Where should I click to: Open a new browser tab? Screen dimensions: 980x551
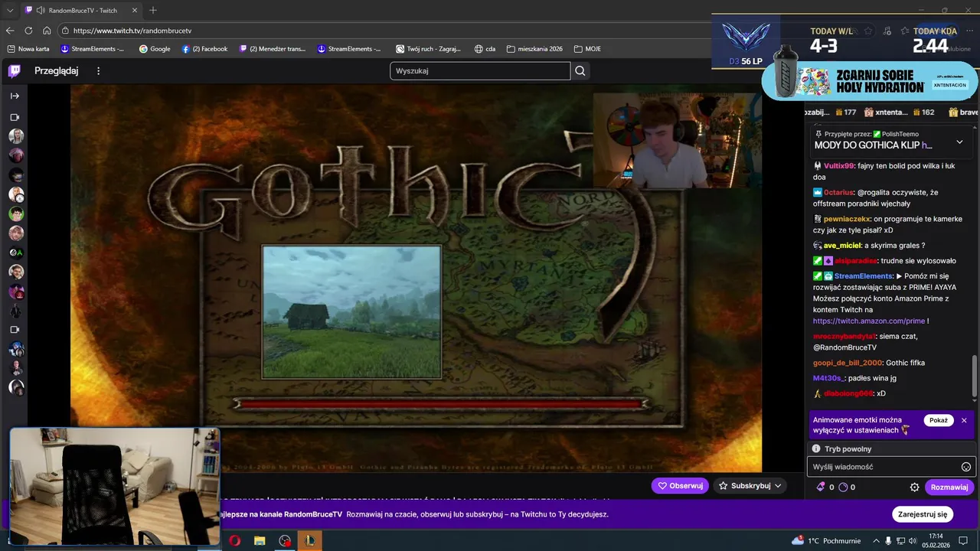click(x=153, y=11)
